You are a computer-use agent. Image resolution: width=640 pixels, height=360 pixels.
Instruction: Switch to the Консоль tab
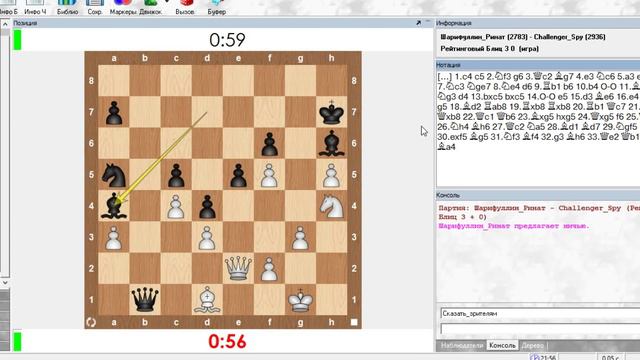point(502,345)
